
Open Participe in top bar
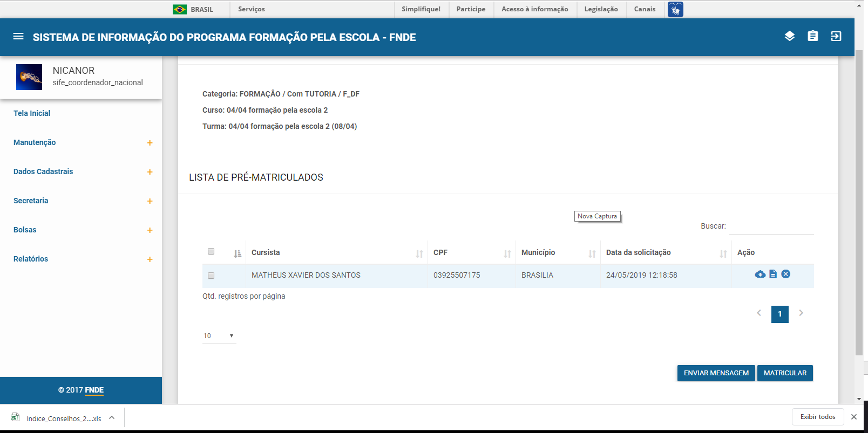(x=471, y=9)
